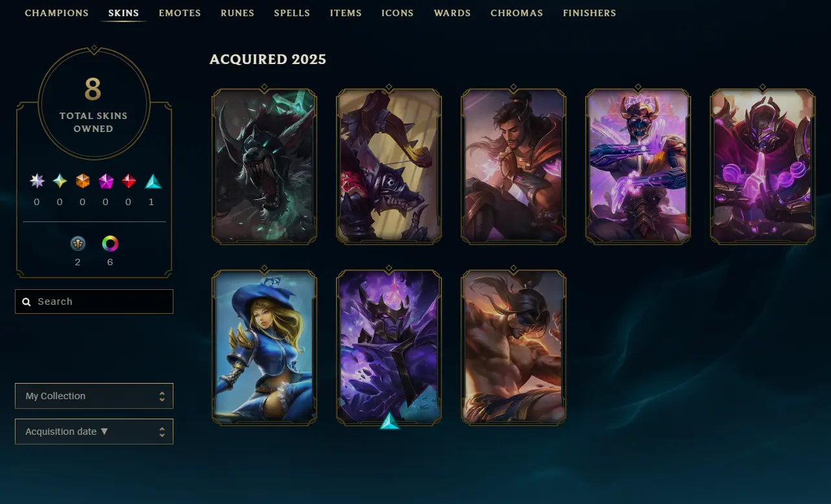Click in the skin Search field

94,301
